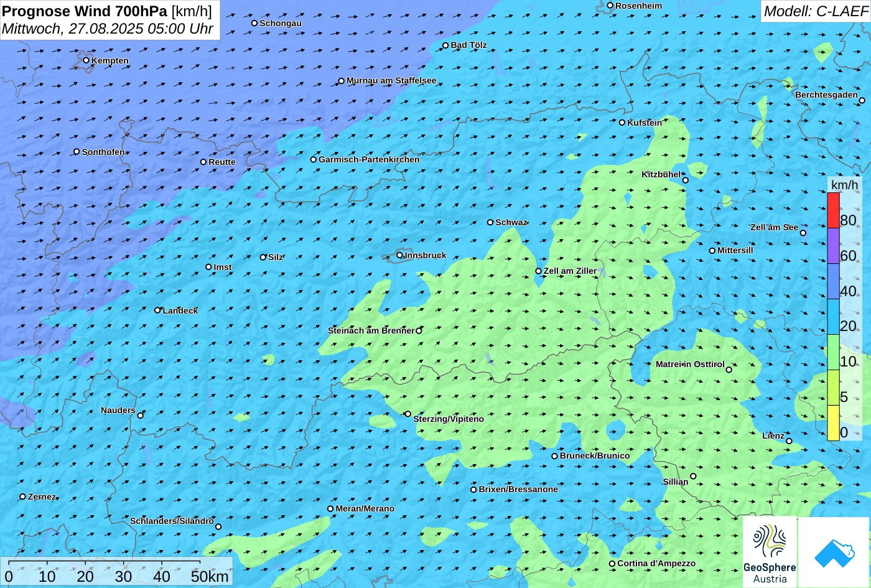This screenshot has height=588, width=871.
Task: Click the Silz town label
Action: (x=276, y=258)
